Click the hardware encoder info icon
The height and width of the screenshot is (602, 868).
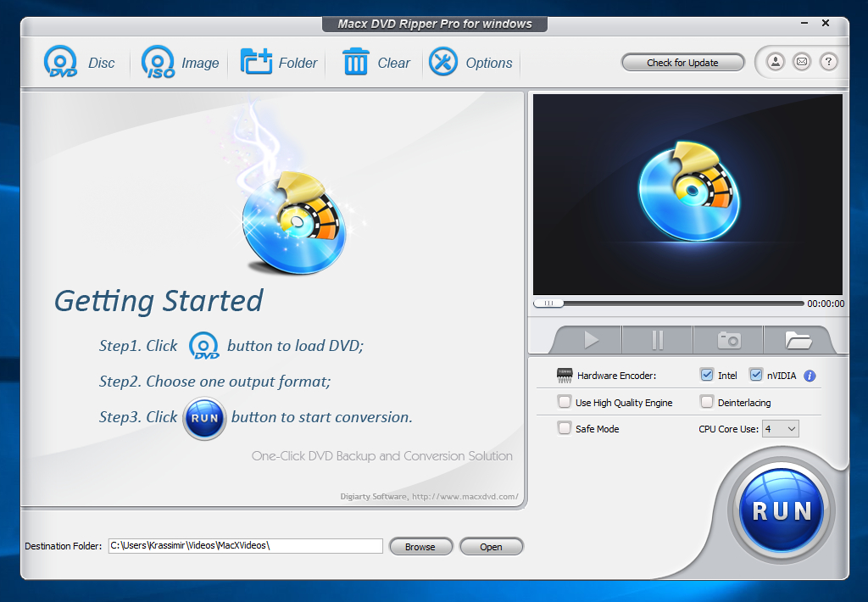[810, 376]
